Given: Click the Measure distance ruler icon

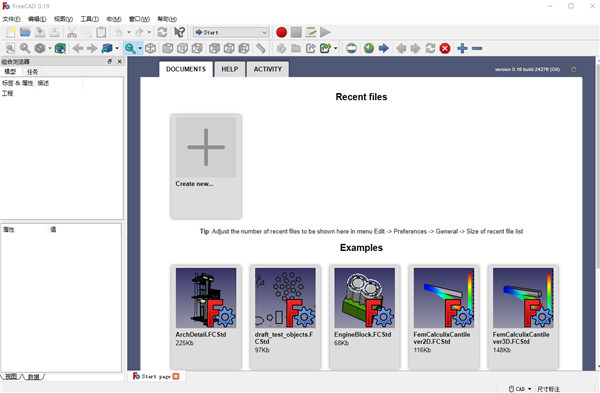Looking at the screenshot, I should tap(261, 48).
